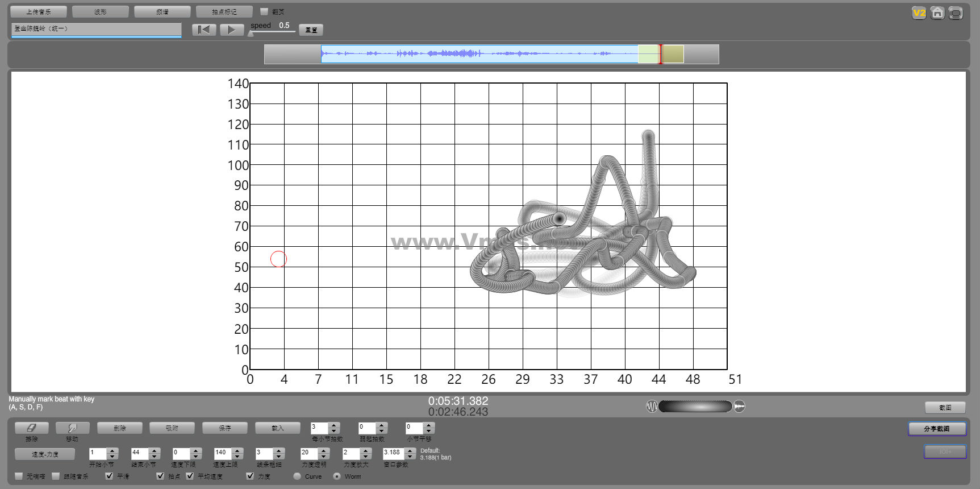
Task: Switch to the 频谱 spectrum view
Action: (x=162, y=12)
